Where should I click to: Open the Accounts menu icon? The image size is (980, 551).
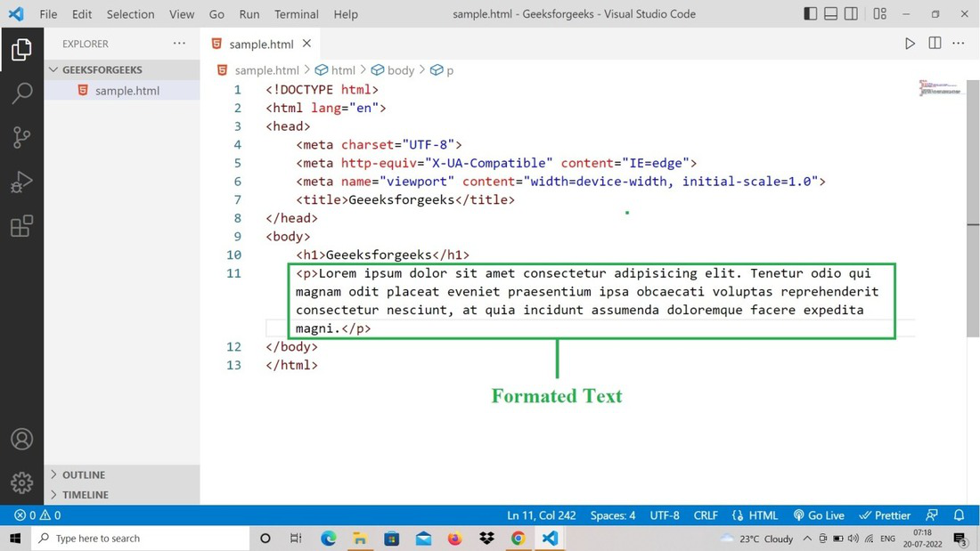(21, 439)
